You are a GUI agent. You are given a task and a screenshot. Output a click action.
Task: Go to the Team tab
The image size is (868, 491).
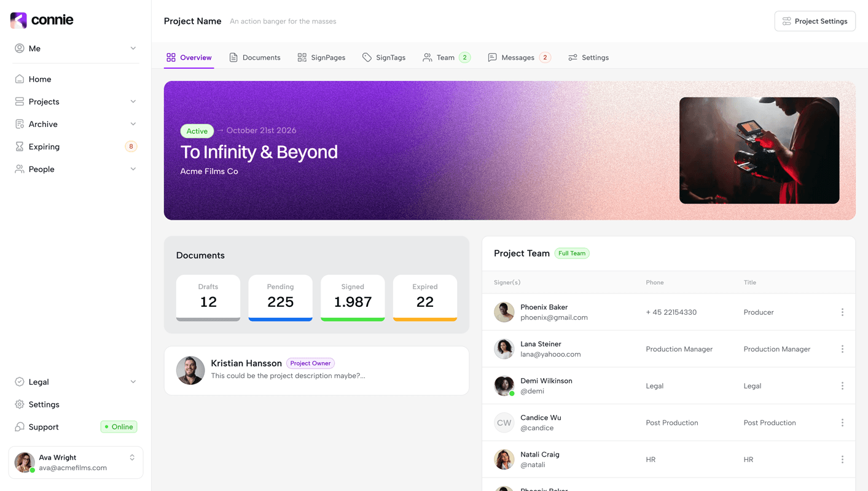click(x=447, y=58)
